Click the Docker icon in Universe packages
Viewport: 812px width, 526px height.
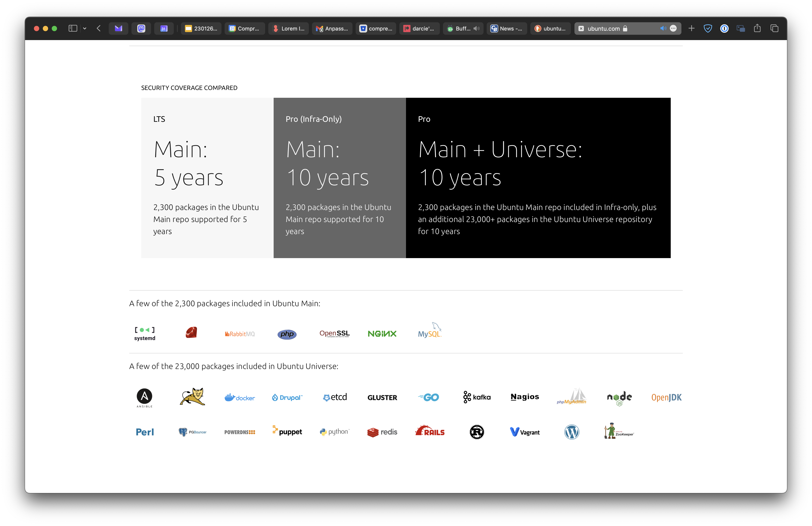tap(240, 398)
